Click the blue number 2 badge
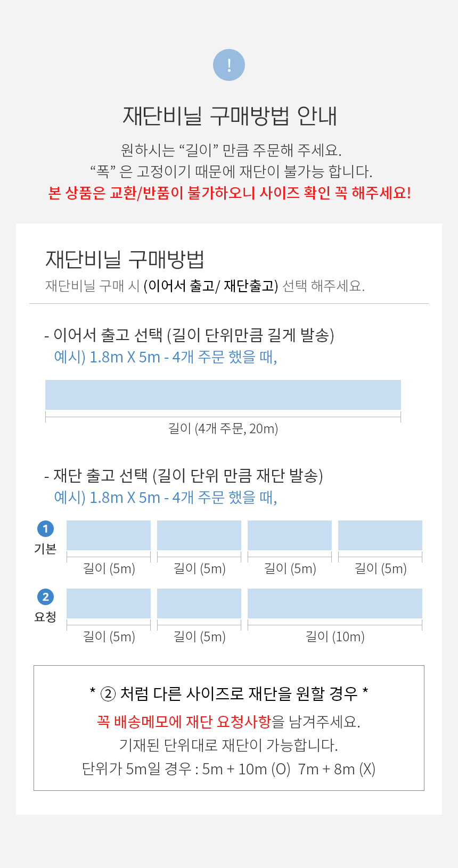458x868 pixels. pos(45,597)
